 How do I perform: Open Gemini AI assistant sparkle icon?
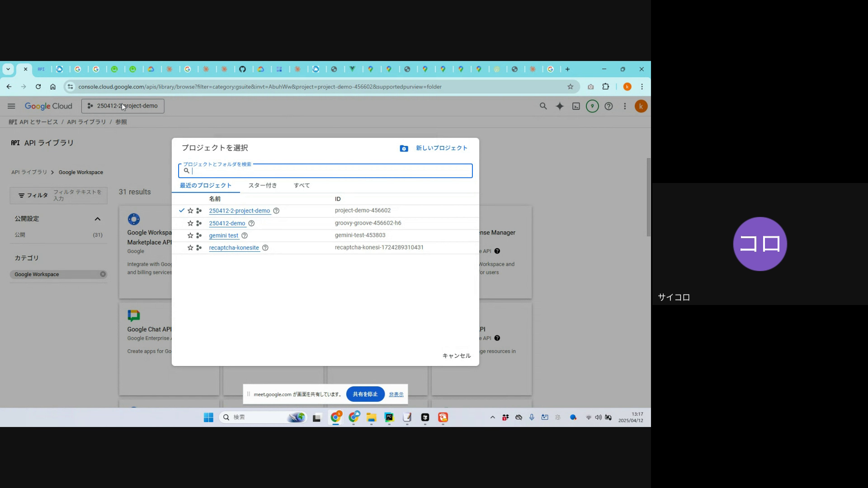[560, 106]
